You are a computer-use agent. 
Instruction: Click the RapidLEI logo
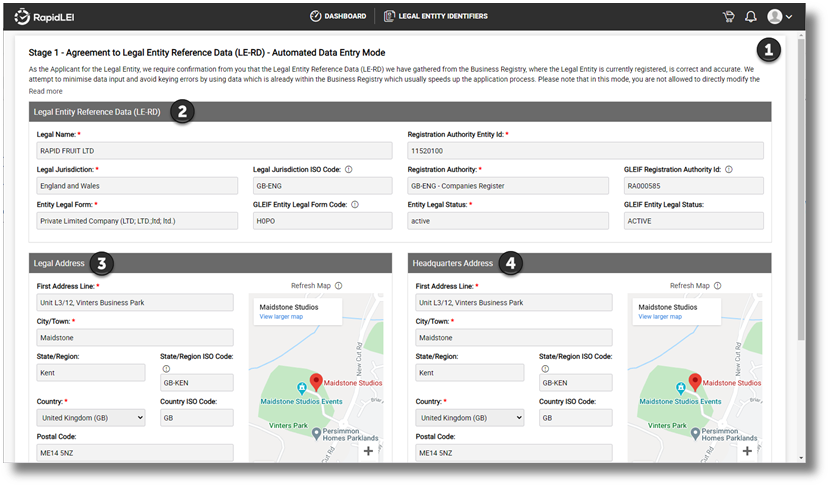(46, 16)
